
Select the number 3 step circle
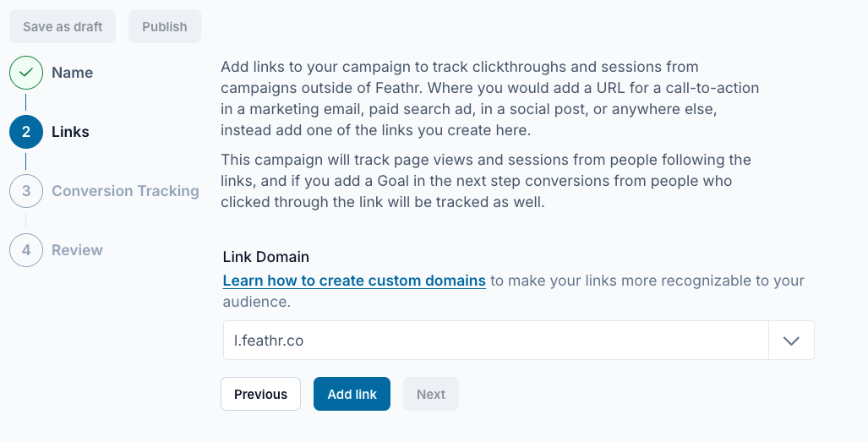[26, 191]
